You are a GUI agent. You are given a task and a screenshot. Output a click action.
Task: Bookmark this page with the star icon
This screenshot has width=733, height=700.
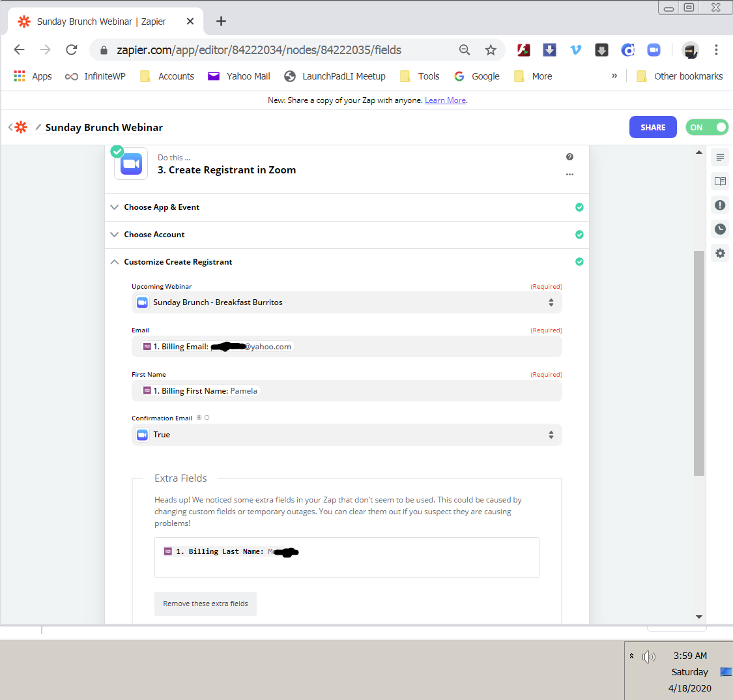491,50
